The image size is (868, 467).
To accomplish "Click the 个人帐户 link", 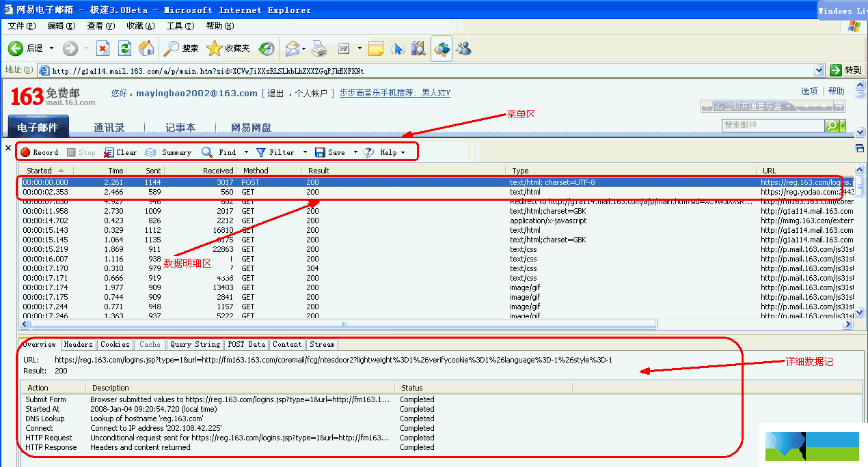I will coord(311,94).
